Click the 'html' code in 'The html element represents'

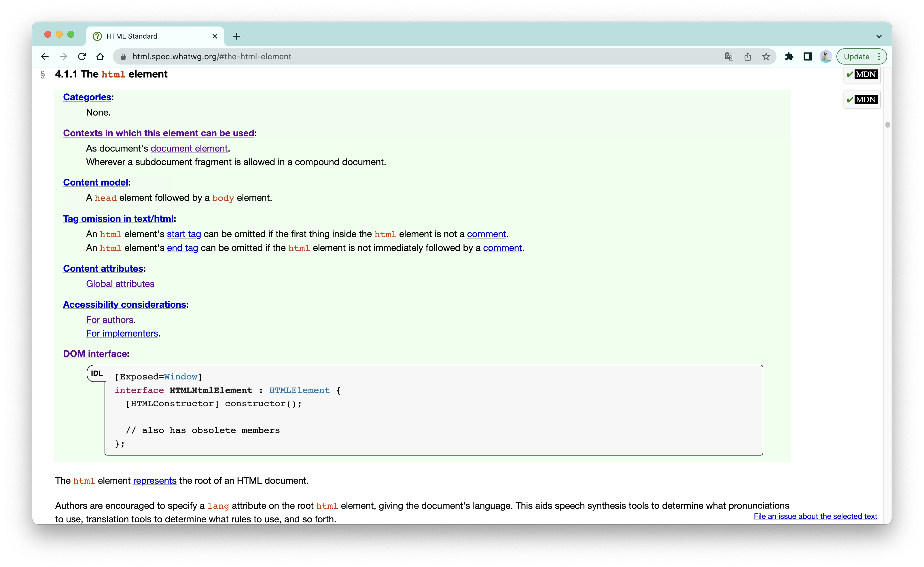[x=84, y=481]
